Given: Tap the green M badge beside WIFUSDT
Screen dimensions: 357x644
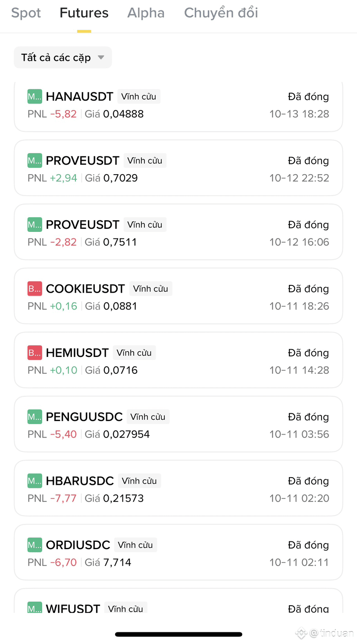Looking at the screenshot, I should [x=34, y=608].
